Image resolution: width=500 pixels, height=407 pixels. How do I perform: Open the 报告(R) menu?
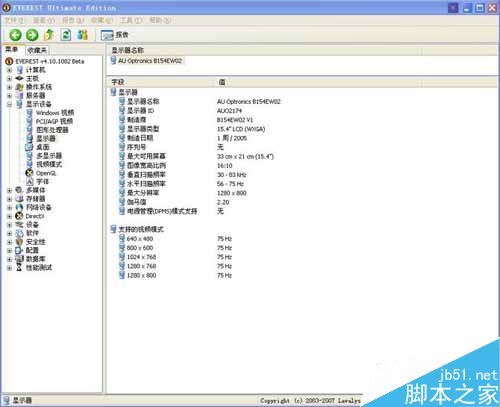[x=73, y=20]
